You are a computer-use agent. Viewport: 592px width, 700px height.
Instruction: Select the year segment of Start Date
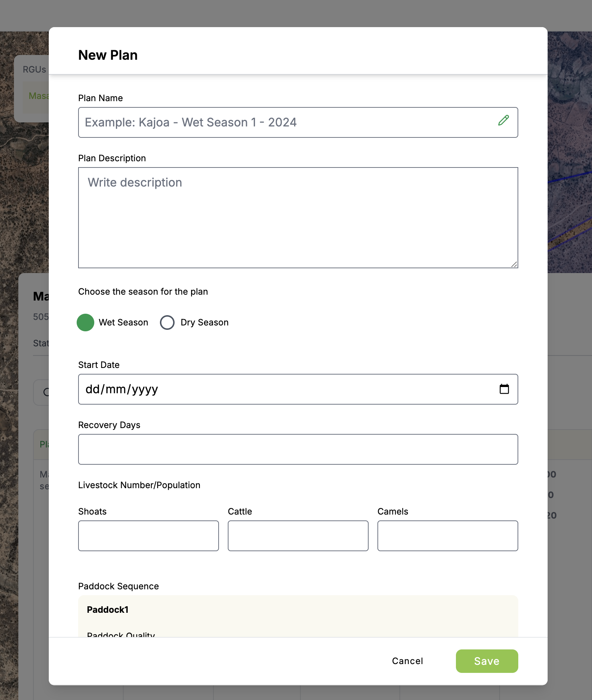[x=145, y=389]
